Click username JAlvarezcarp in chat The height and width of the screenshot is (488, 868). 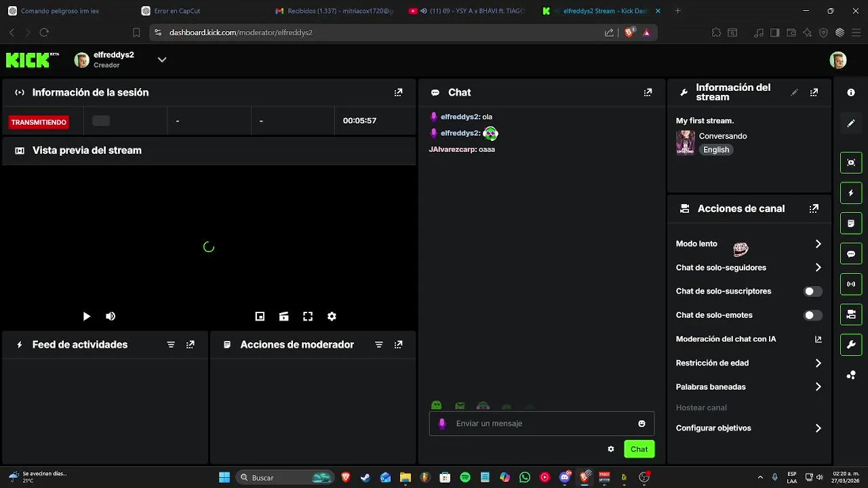tap(452, 149)
